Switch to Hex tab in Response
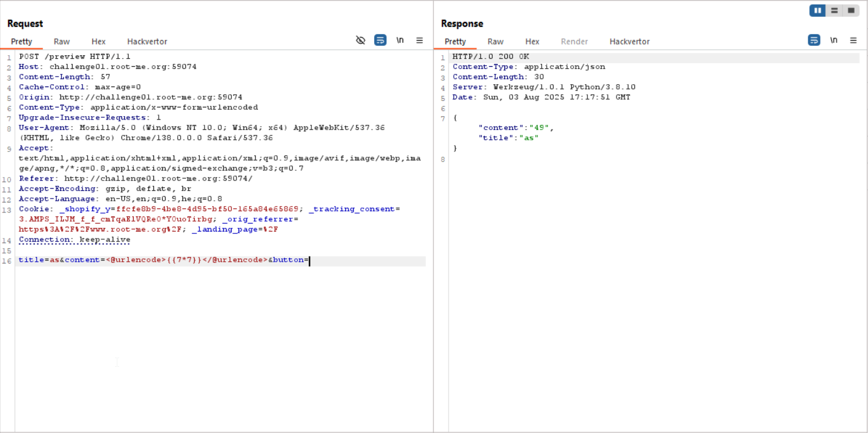The image size is (868, 433). pyautogui.click(x=532, y=41)
